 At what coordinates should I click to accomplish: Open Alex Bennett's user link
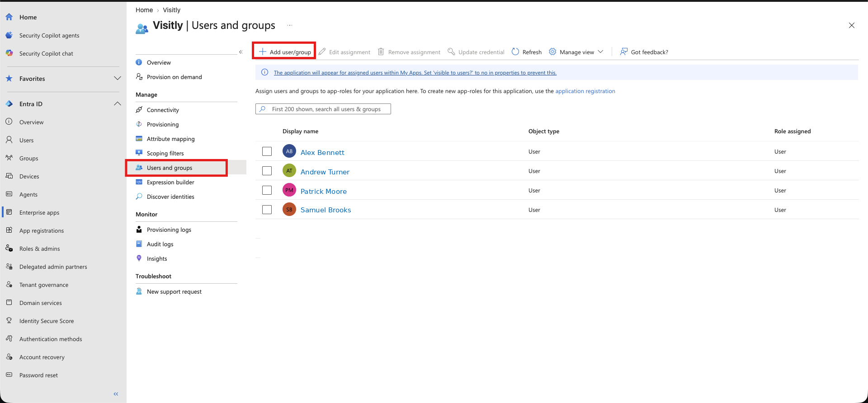pos(322,152)
